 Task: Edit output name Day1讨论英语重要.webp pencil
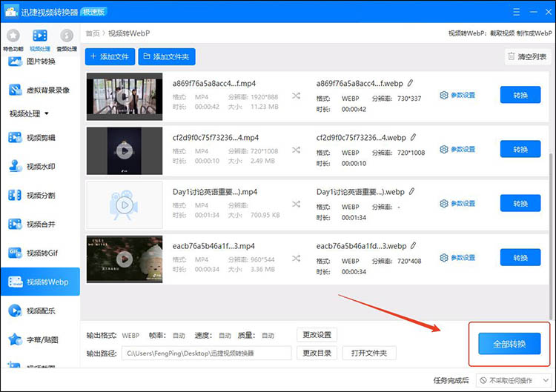point(411,191)
